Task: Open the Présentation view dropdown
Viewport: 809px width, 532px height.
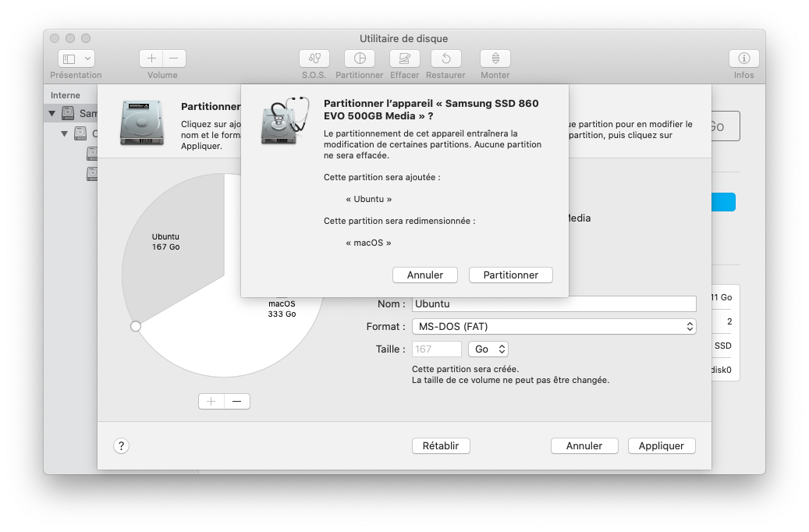Action: point(76,59)
